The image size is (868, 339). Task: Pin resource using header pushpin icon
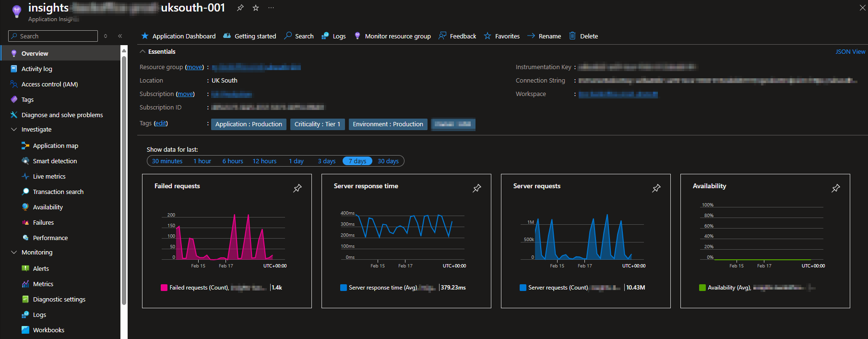[240, 8]
